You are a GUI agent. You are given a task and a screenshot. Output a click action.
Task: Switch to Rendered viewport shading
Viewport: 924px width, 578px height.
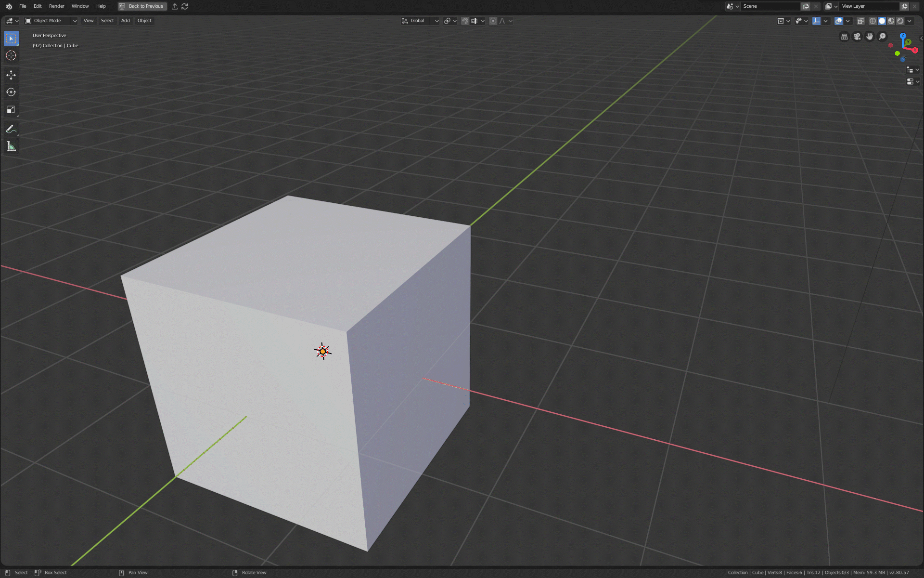[900, 21]
